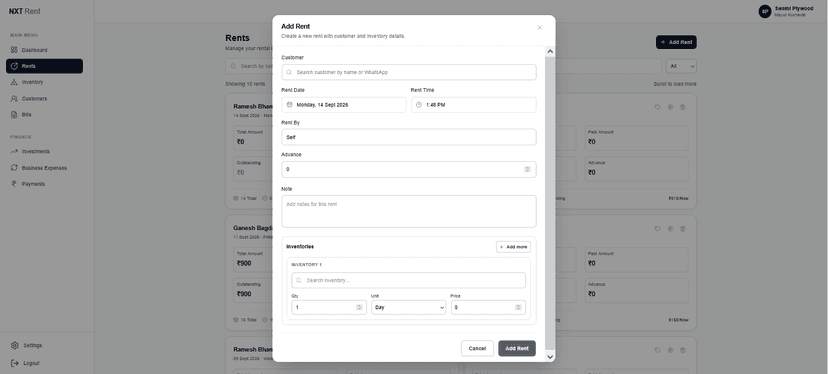
Task: Click the circular middle icon on Ganesh card
Action: [x=670, y=229]
